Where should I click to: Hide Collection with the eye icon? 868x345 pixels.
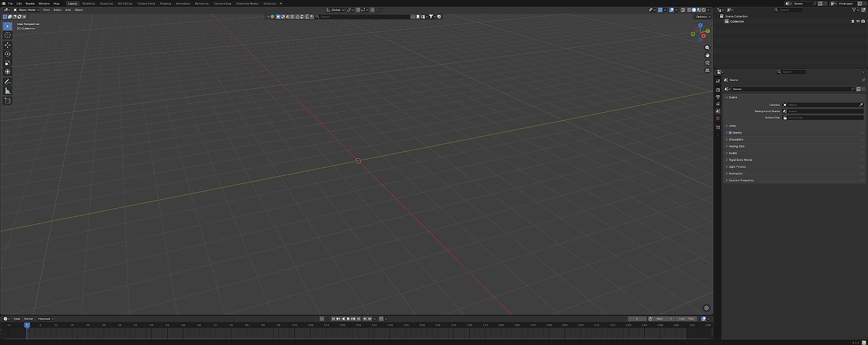point(858,21)
